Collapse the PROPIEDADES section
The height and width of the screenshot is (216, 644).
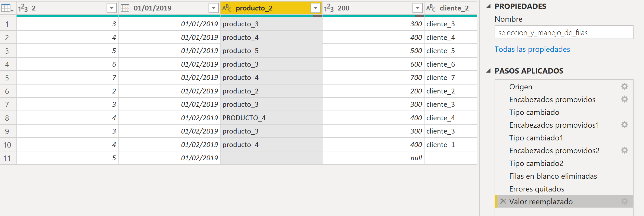point(488,6)
